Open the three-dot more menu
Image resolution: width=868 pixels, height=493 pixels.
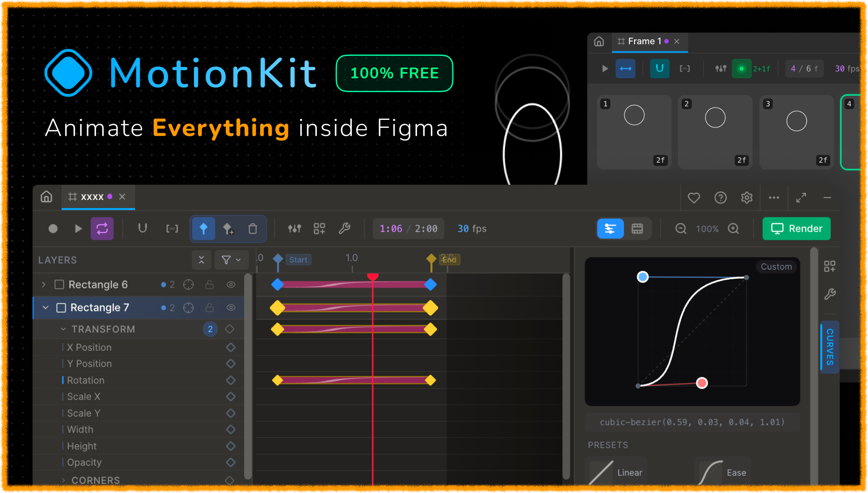tap(774, 197)
